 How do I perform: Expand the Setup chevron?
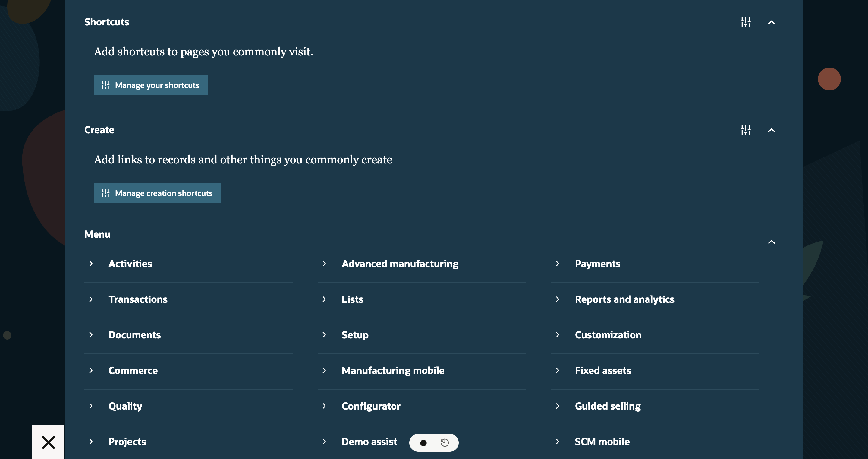pyautogui.click(x=324, y=335)
